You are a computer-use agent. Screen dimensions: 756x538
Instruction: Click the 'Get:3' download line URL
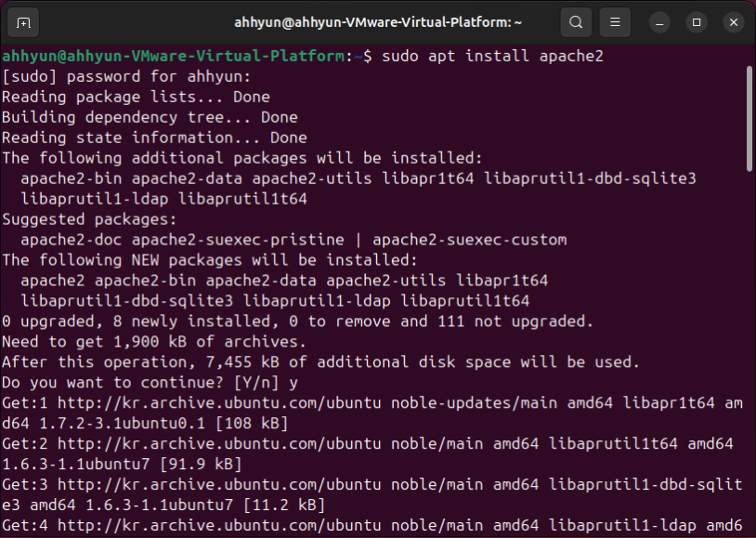point(219,484)
